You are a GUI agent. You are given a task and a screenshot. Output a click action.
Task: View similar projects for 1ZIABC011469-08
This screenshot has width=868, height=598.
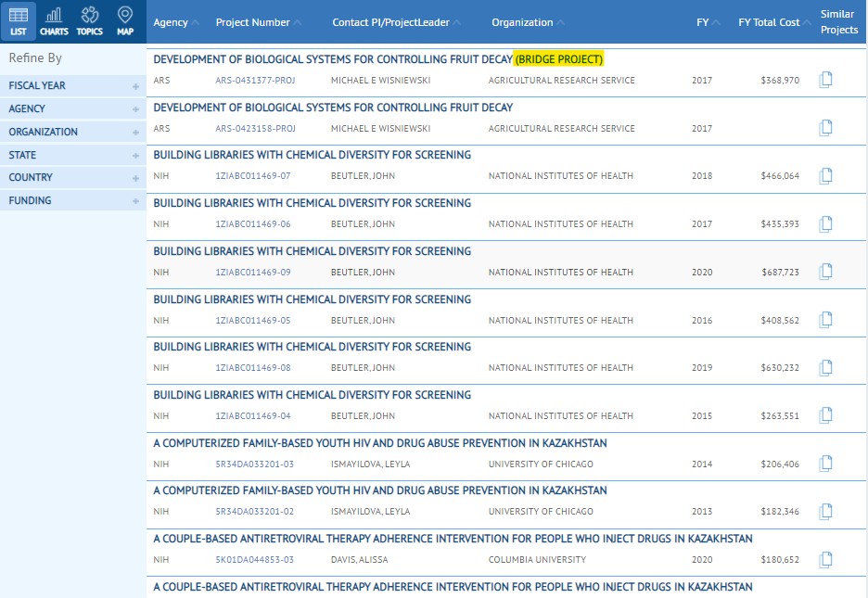tap(825, 368)
